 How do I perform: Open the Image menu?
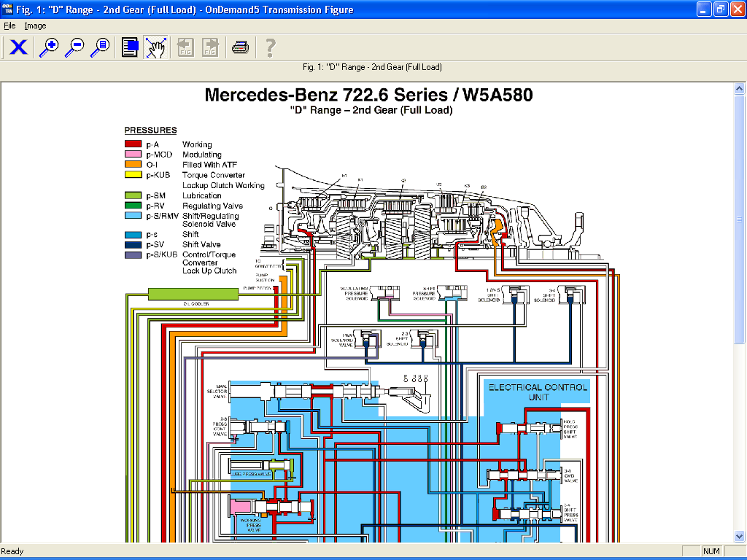35,26
